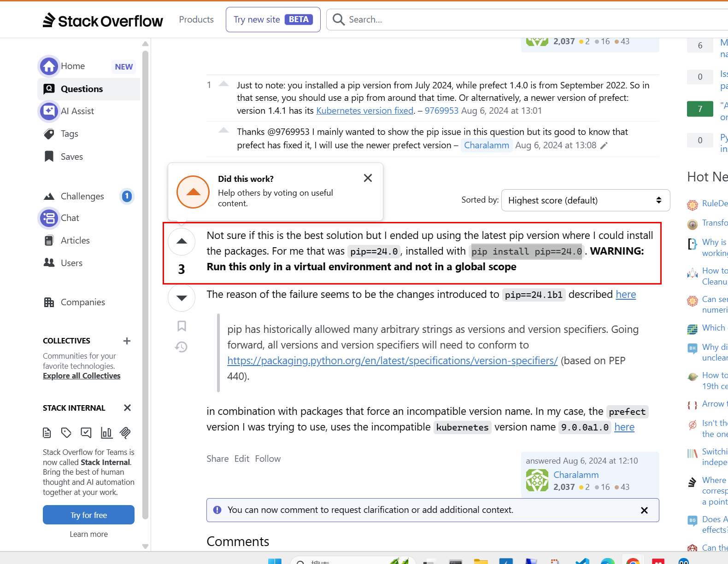728x564 pixels.
Task: Open VS Code from the taskbar
Action: 582,561
